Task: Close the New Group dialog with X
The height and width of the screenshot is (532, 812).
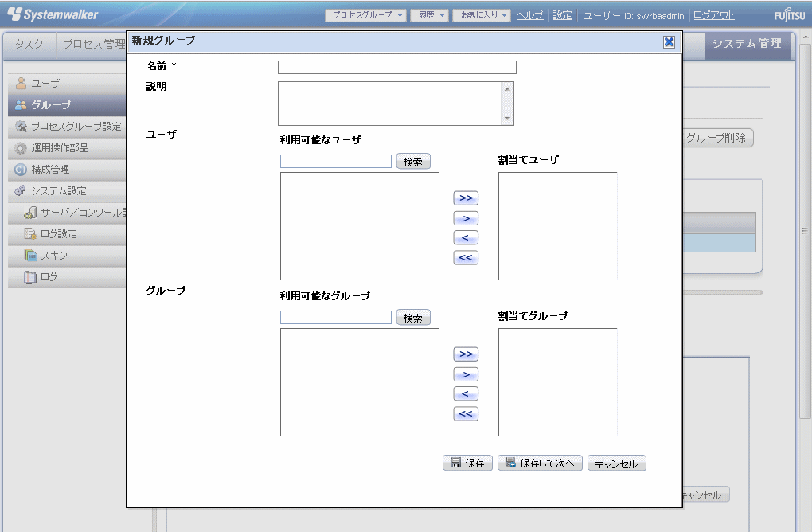Action: (670, 42)
